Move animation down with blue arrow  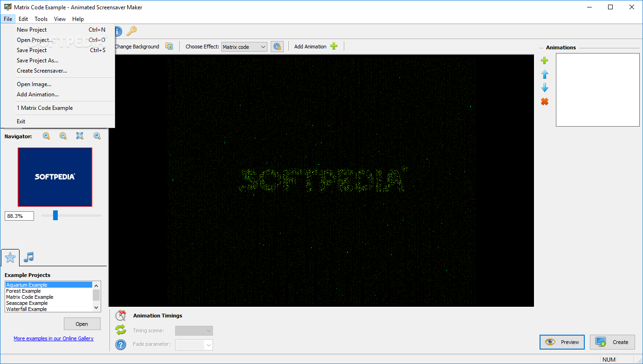544,88
